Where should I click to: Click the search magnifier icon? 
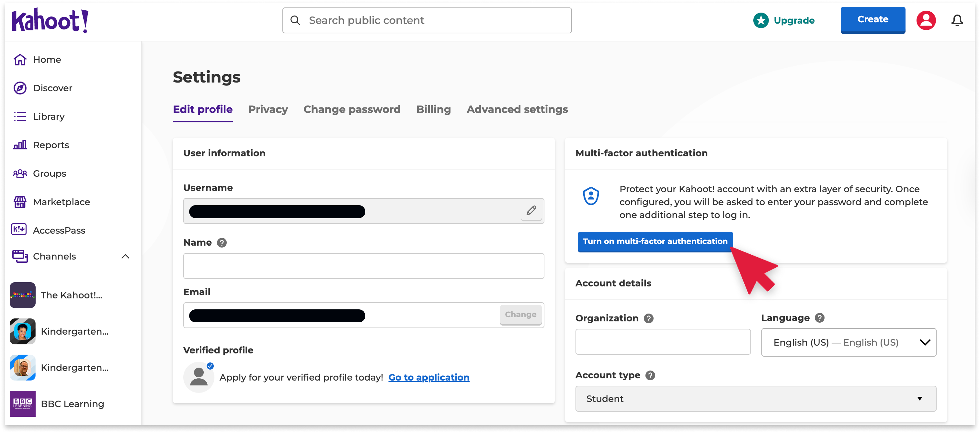pos(295,20)
